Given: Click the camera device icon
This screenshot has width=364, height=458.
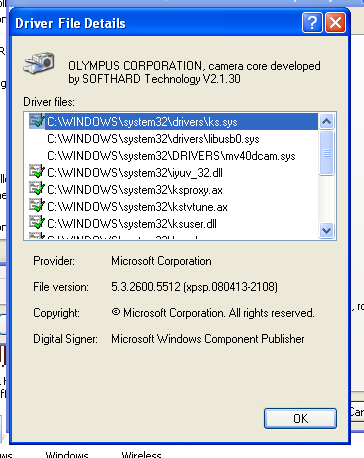Looking at the screenshot, I should click(x=39, y=63).
